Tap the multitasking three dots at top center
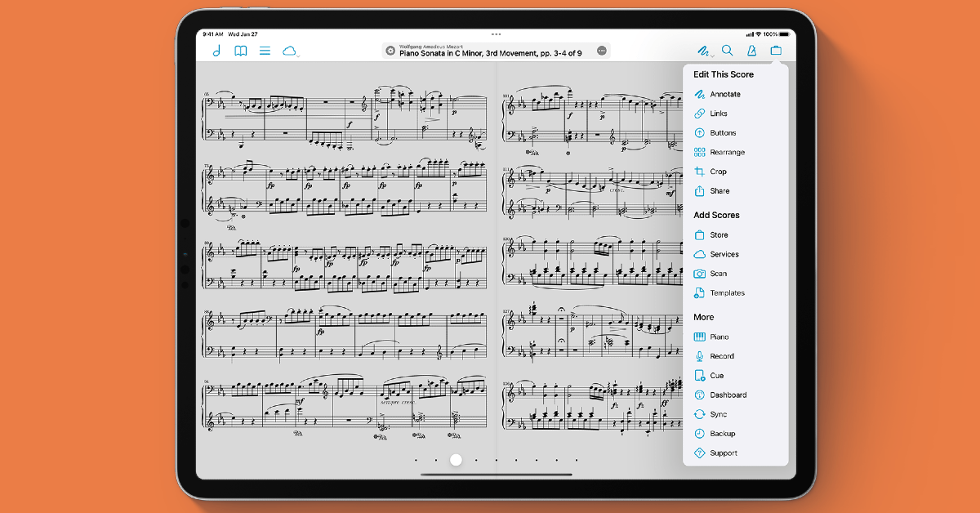Image resolution: width=980 pixels, height=513 pixels. tap(496, 35)
